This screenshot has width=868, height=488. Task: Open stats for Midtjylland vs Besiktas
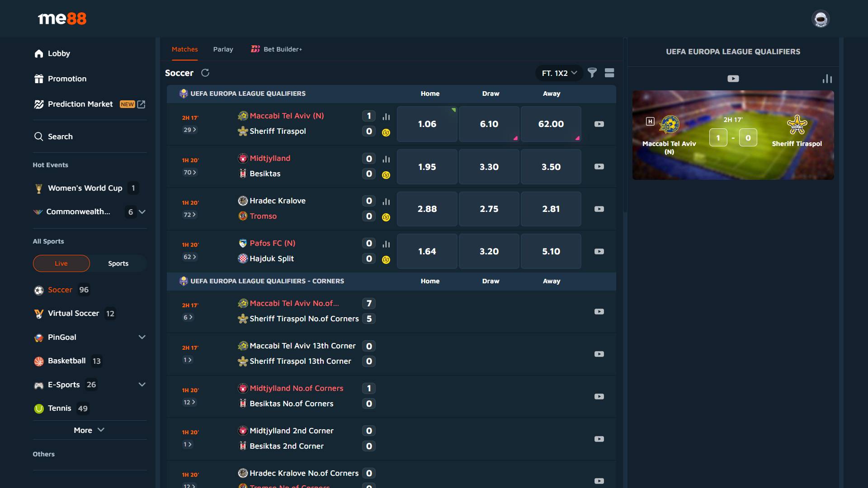pyautogui.click(x=386, y=159)
